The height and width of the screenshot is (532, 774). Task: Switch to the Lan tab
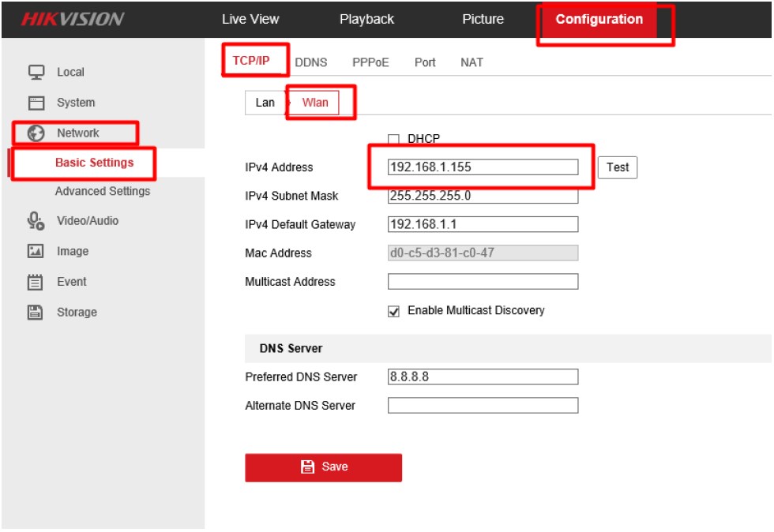click(x=265, y=103)
